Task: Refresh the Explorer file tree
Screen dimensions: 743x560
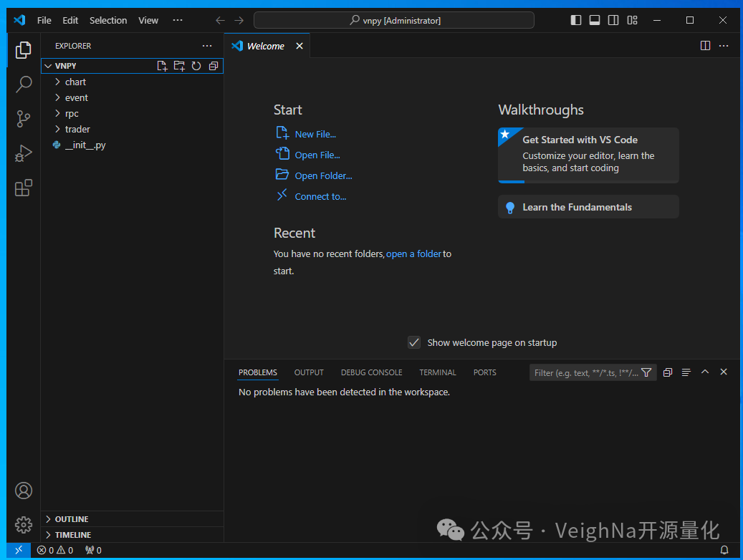Action: coord(196,66)
